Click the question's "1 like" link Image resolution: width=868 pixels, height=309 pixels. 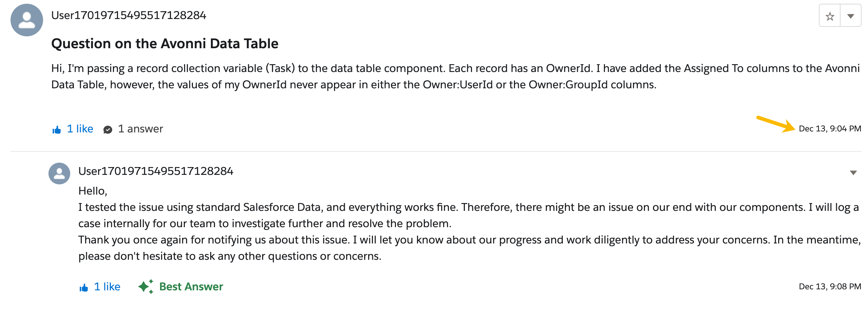[x=80, y=129]
